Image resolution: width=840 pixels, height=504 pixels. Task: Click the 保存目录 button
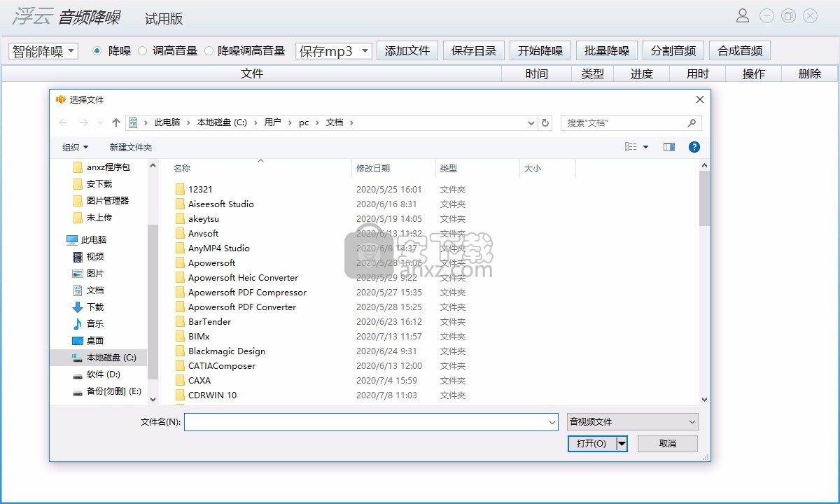pos(474,50)
